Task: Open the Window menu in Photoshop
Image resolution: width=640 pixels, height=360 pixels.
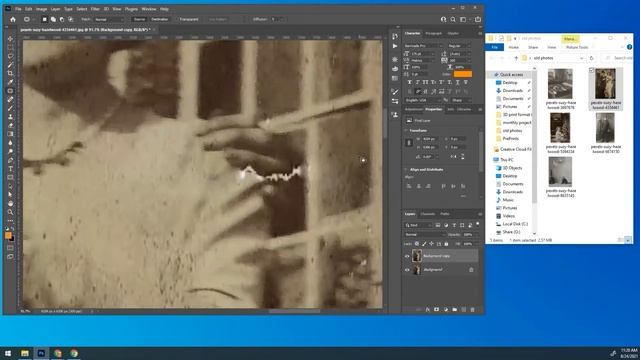Action: pyautogui.click(x=149, y=9)
